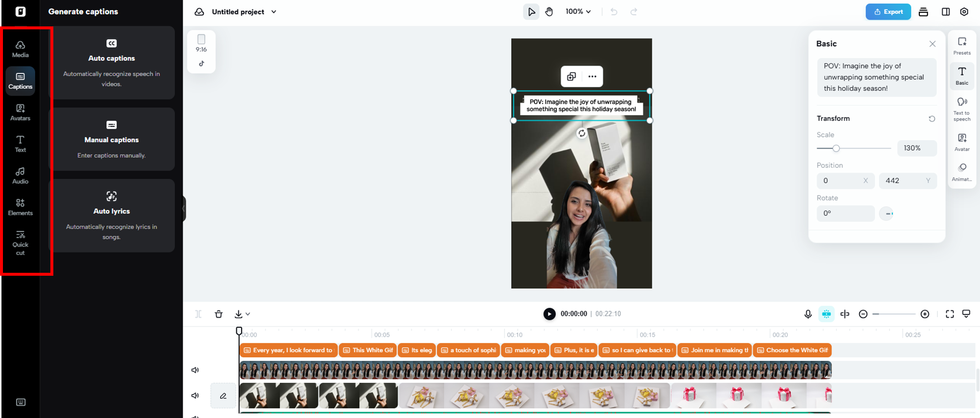Change the 9:16 aspect ratio
The width and height of the screenshot is (980, 418).
(x=201, y=43)
